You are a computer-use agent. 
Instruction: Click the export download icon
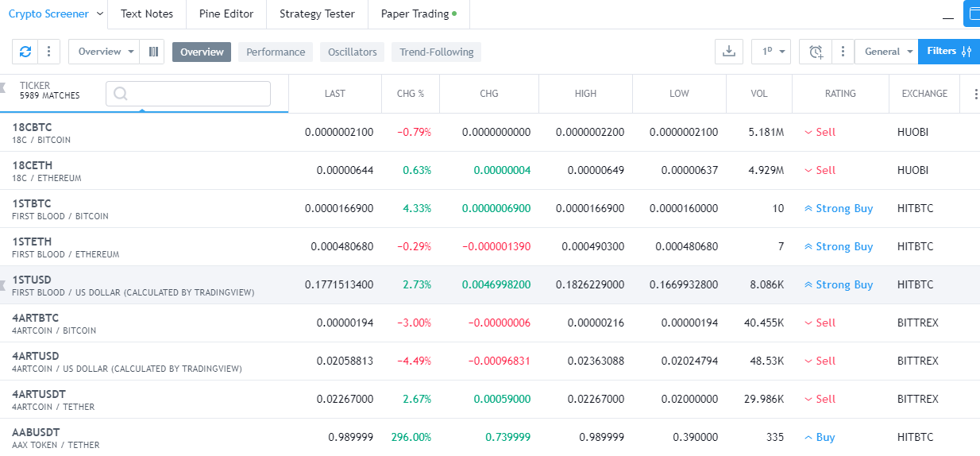728,52
